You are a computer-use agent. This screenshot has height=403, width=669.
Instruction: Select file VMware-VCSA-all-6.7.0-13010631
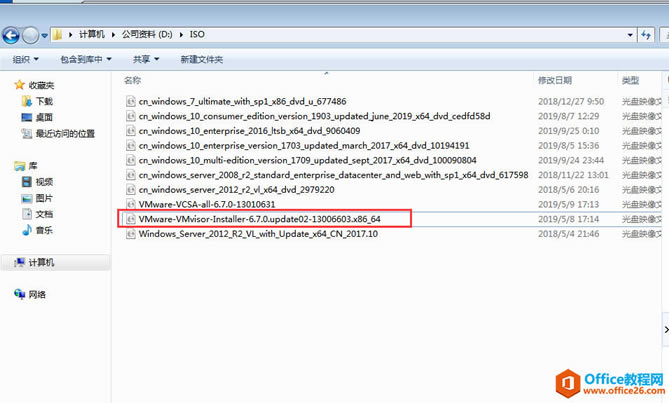pos(207,204)
